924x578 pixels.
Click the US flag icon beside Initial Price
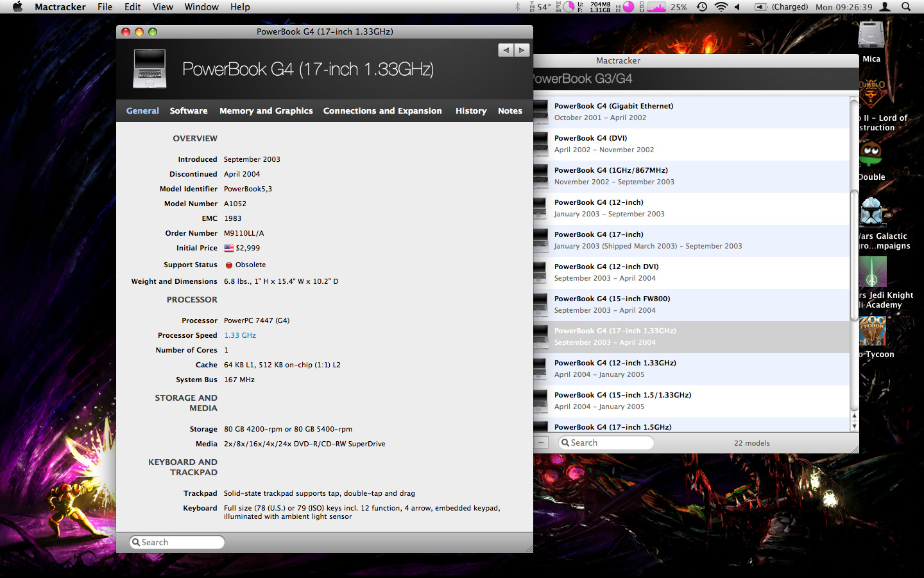click(228, 248)
